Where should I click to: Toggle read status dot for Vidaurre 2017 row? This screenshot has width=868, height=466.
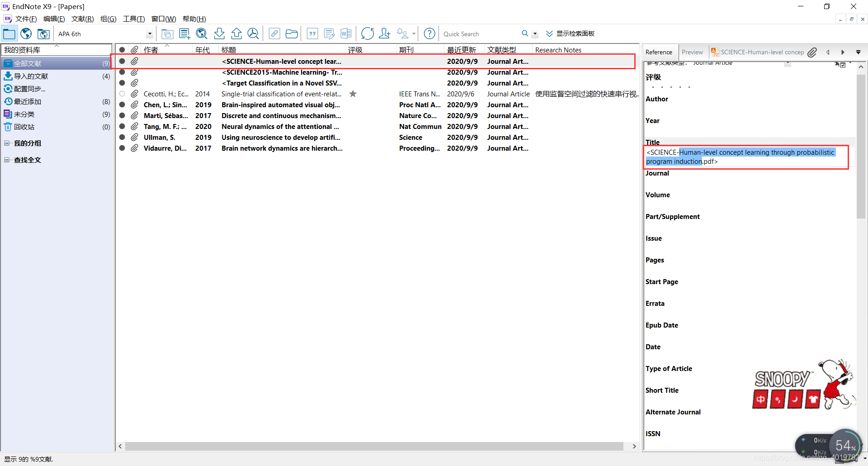click(122, 148)
